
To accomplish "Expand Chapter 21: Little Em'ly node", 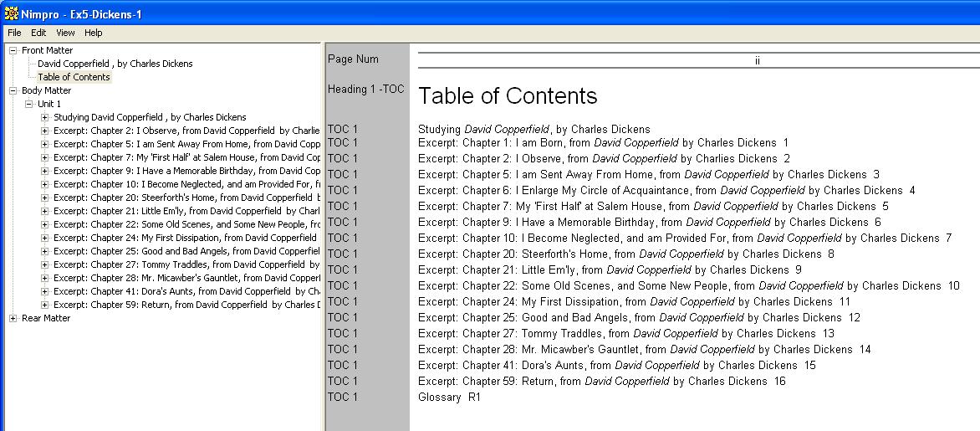I will point(44,211).
